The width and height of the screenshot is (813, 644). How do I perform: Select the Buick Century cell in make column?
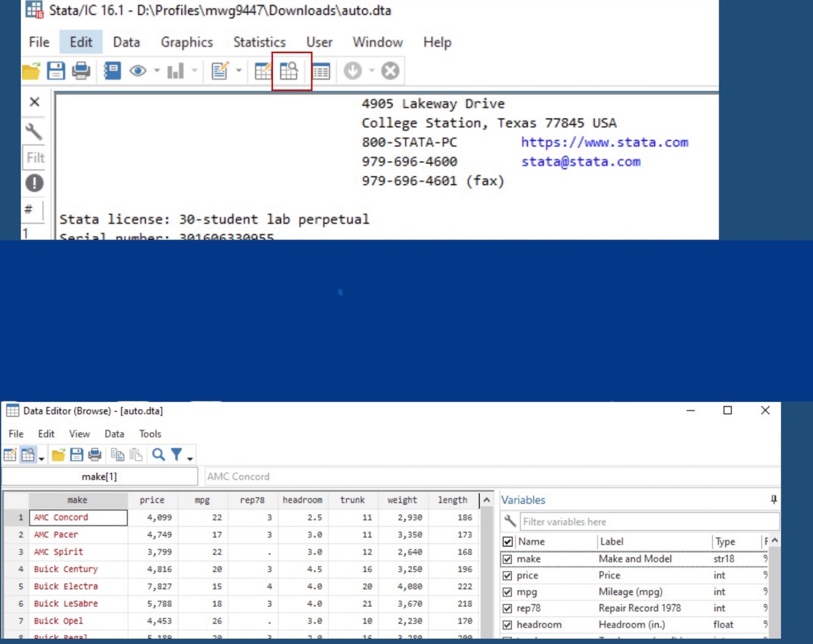coord(78,569)
